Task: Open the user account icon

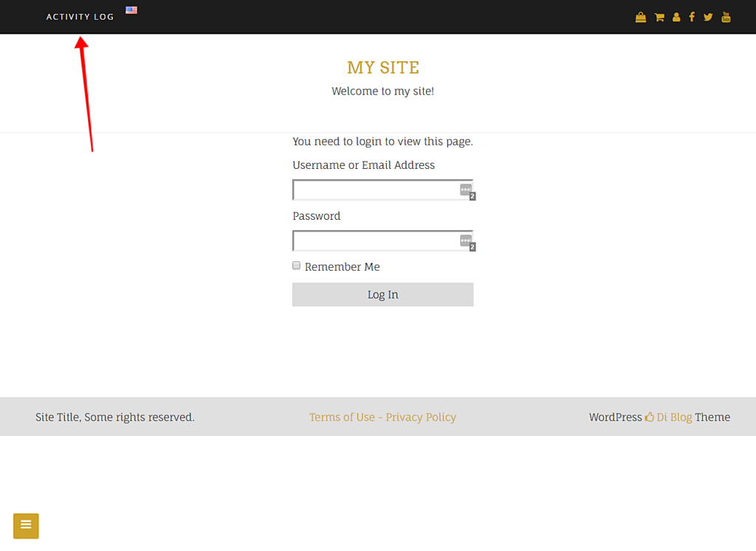Action: coord(676,16)
